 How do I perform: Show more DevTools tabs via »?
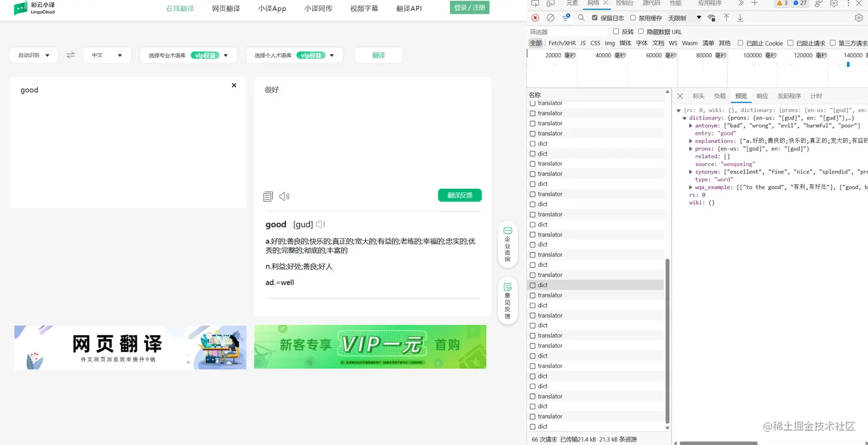tap(741, 3)
